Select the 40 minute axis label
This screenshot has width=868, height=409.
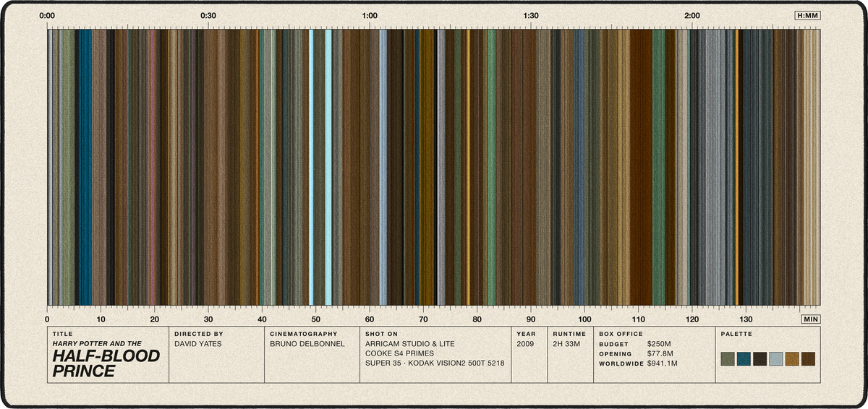coord(262,319)
